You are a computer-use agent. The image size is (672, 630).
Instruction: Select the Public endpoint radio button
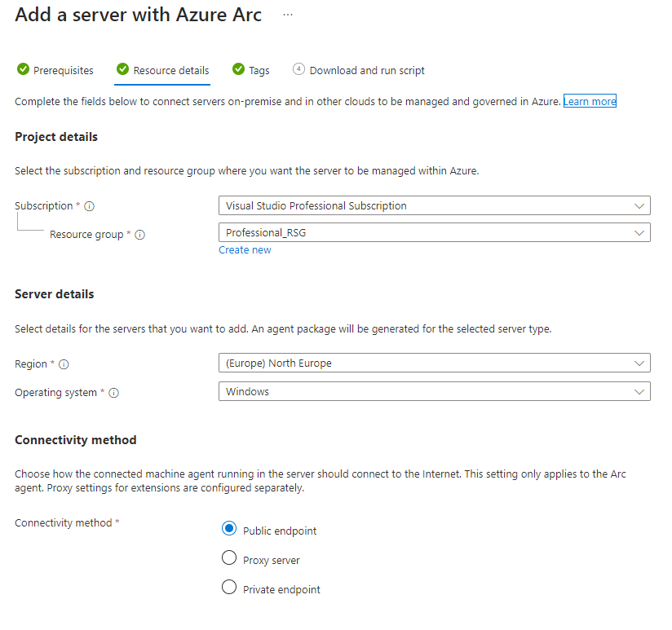click(x=229, y=530)
